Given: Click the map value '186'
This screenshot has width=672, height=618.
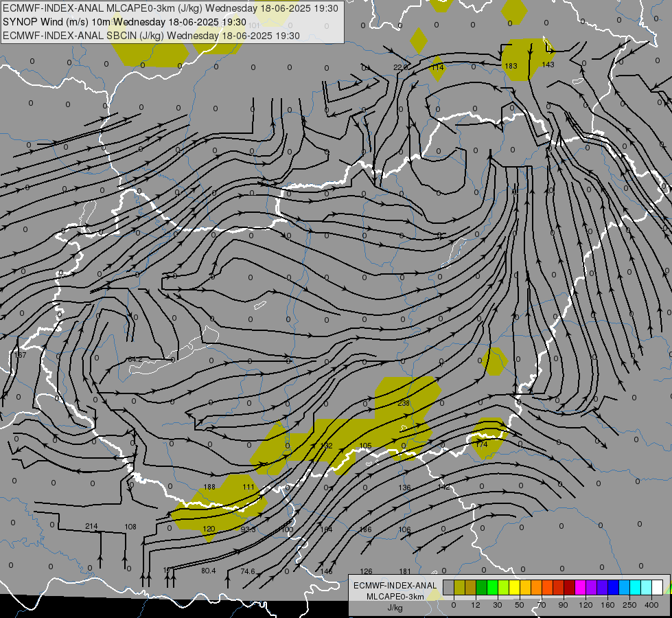Looking at the screenshot, I should tap(365, 529).
